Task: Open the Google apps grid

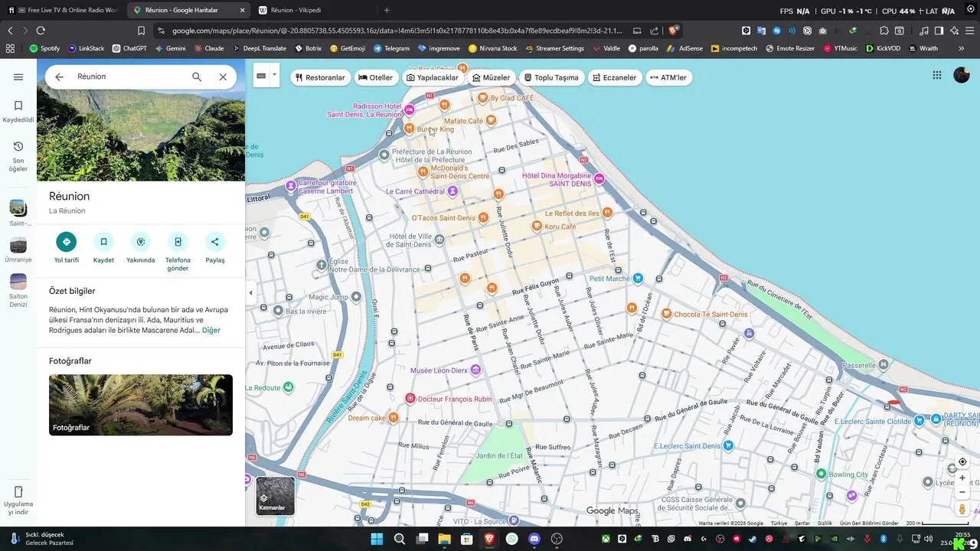Action: tap(937, 75)
